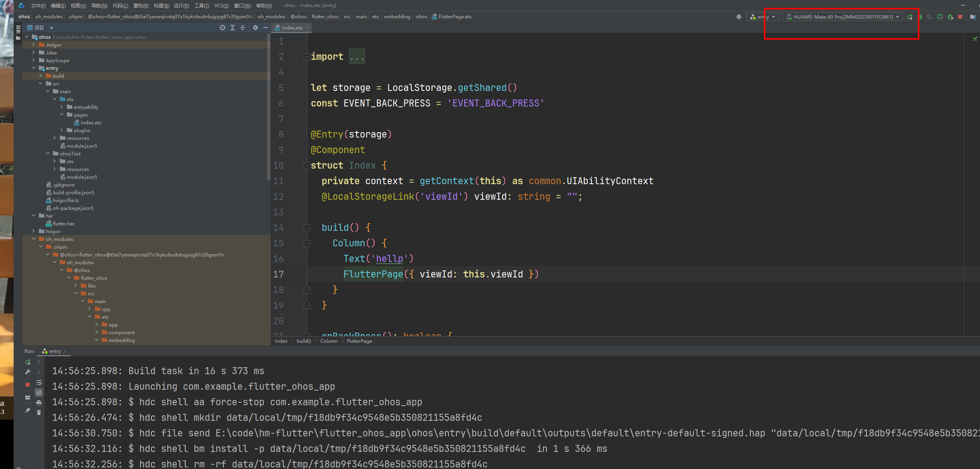Screen dimensions: 980x469
Task: Click fold marker beside struct Index line
Action: [306, 166]
